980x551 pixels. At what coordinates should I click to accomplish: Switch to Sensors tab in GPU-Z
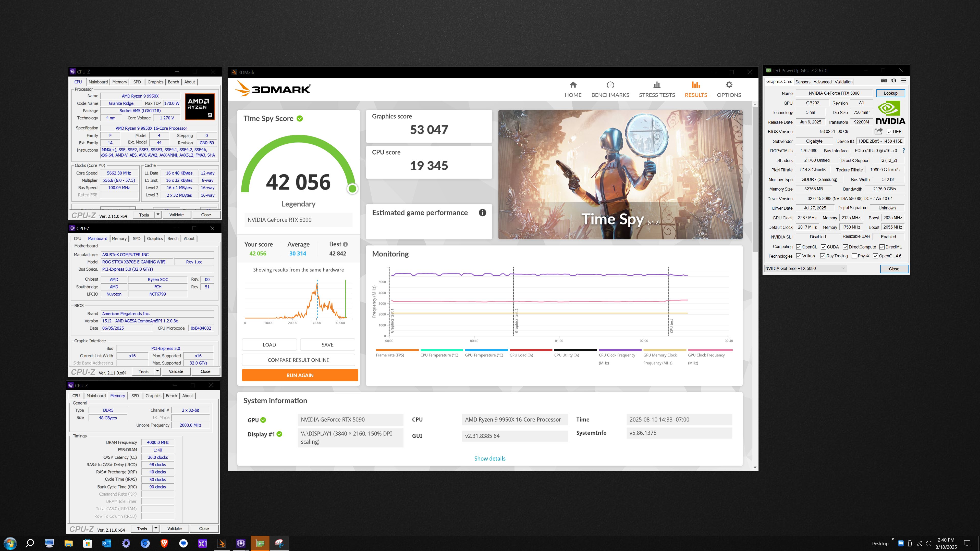(803, 82)
